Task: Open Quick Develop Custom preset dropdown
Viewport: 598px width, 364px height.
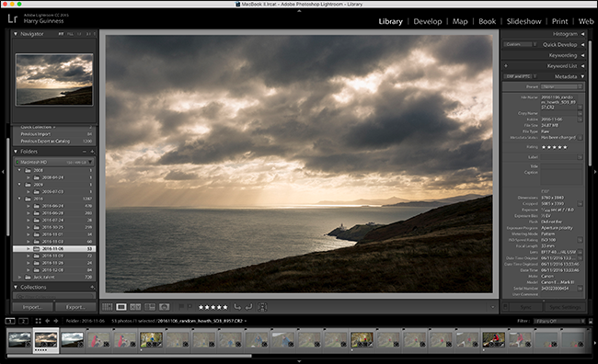Action: (520, 45)
